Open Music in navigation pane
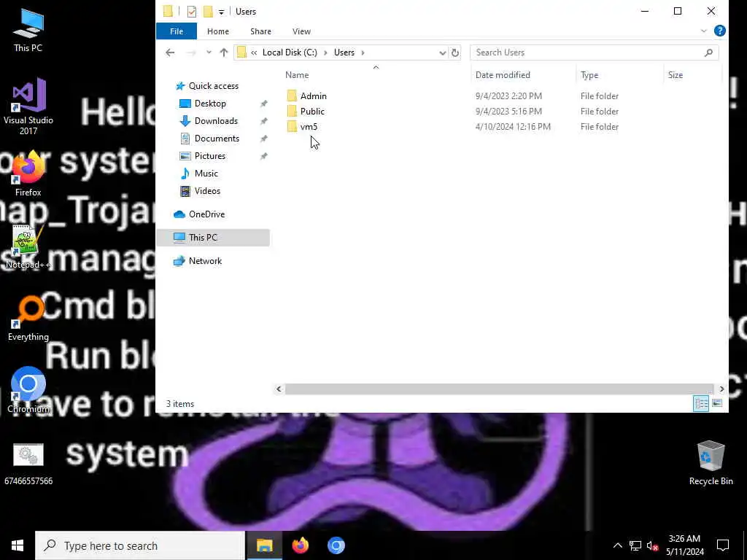This screenshot has height=560, width=747. click(x=206, y=174)
